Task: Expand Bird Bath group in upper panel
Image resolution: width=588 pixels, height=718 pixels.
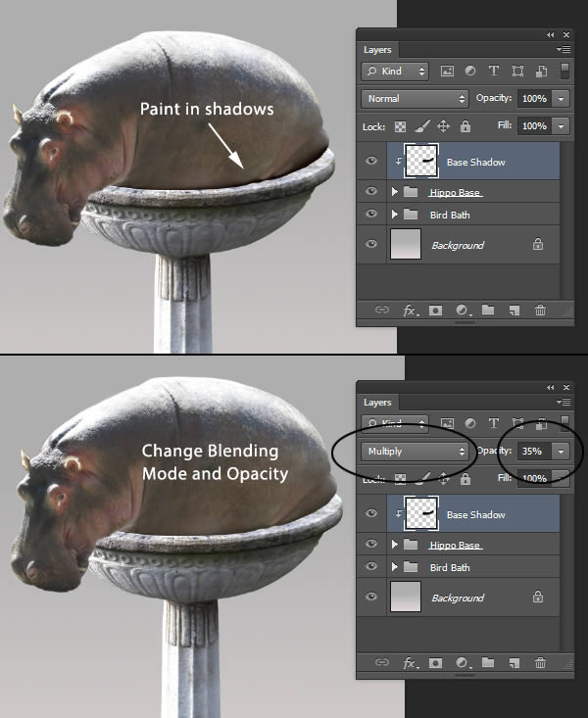Action: tap(395, 215)
